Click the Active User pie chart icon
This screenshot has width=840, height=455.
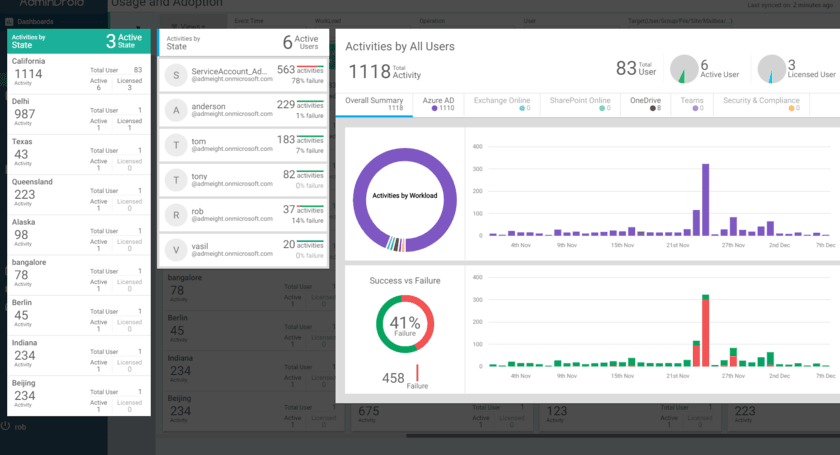683,69
